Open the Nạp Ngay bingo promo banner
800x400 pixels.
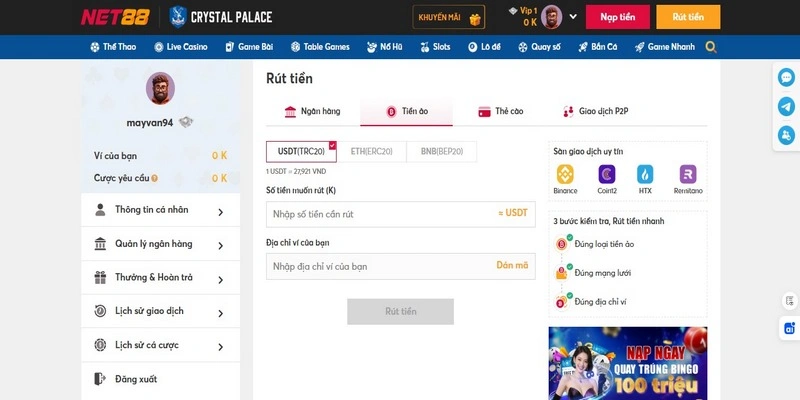pyautogui.click(x=628, y=363)
